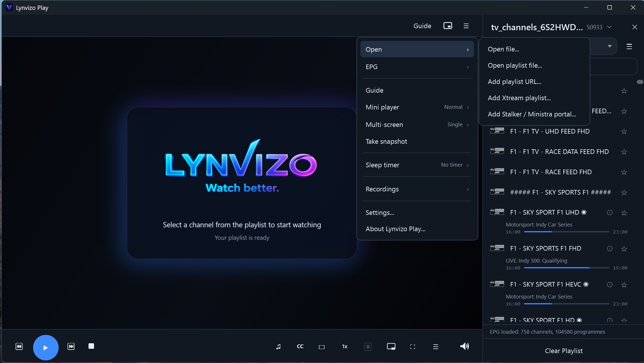Favorite F1 - F1 TV - RACE FEED FHD
The height and width of the screenshot is (363, 644).
coord(624,172)
